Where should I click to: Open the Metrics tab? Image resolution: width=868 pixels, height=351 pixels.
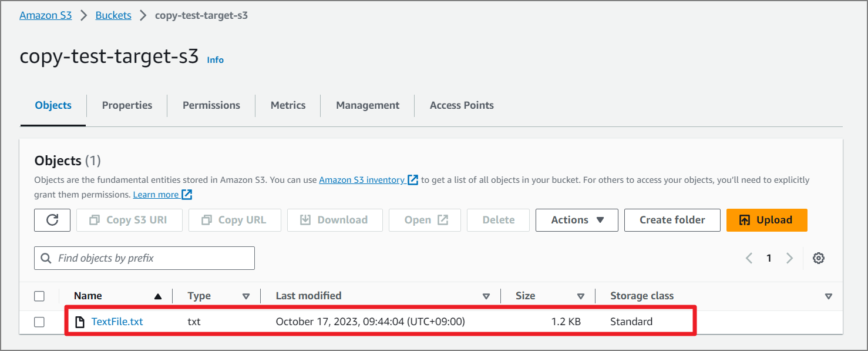[x=288, y=105]
